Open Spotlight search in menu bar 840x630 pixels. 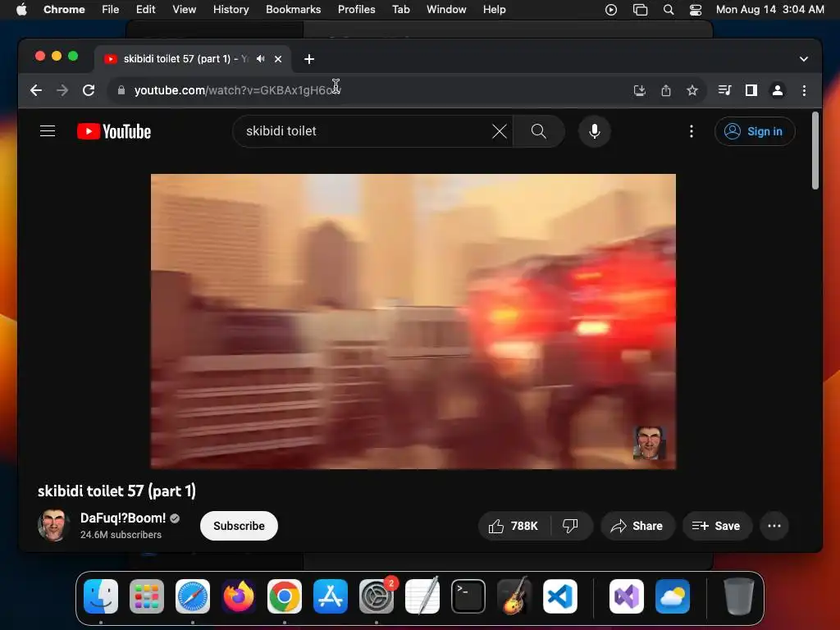click(668, 10)
